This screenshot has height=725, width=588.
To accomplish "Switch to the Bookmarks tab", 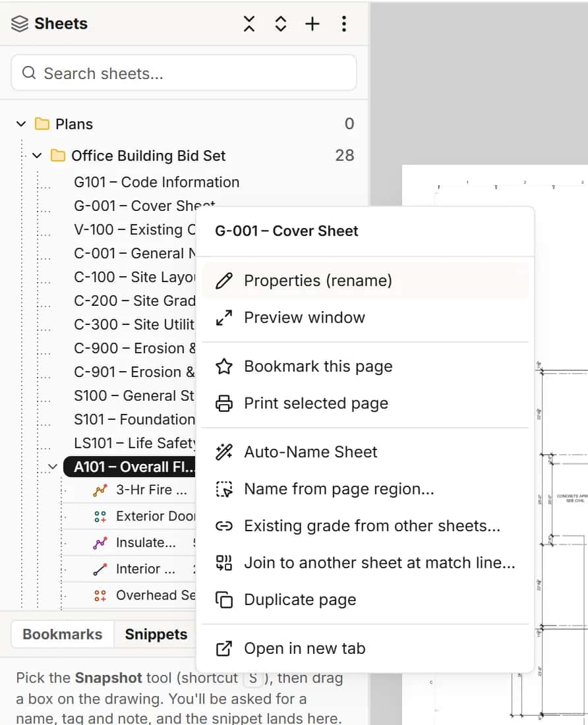I will point(63,634).
